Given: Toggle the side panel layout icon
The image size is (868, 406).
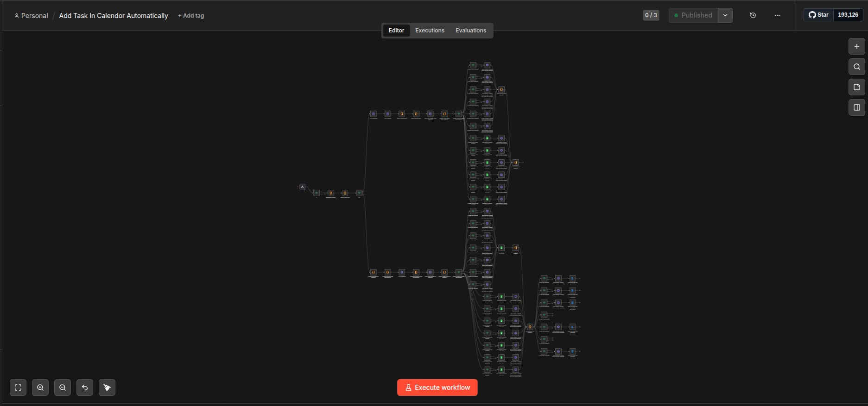Looking at the screenshot, I should (x=857, y=107).
